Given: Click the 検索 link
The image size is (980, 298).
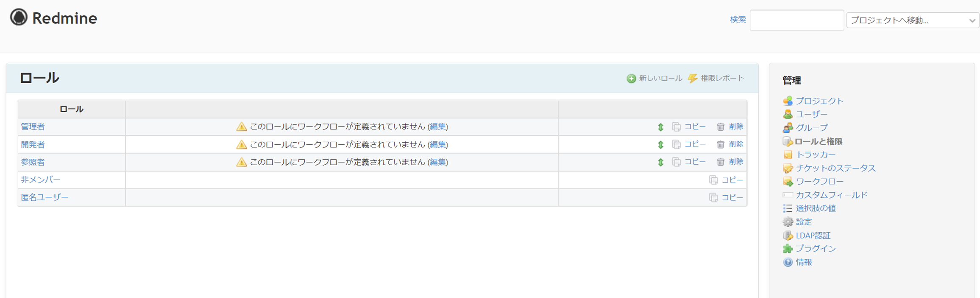Looking at the screenshot, I should [x=738, y=20].
